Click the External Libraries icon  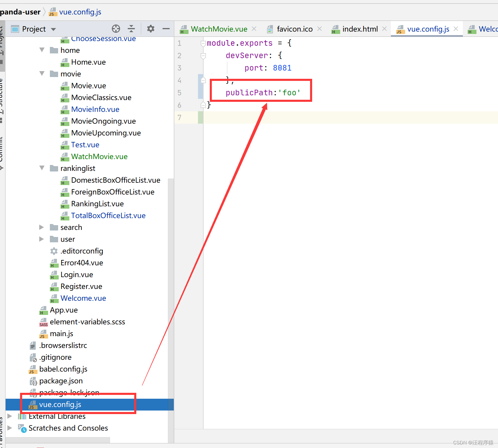[22, 416]
